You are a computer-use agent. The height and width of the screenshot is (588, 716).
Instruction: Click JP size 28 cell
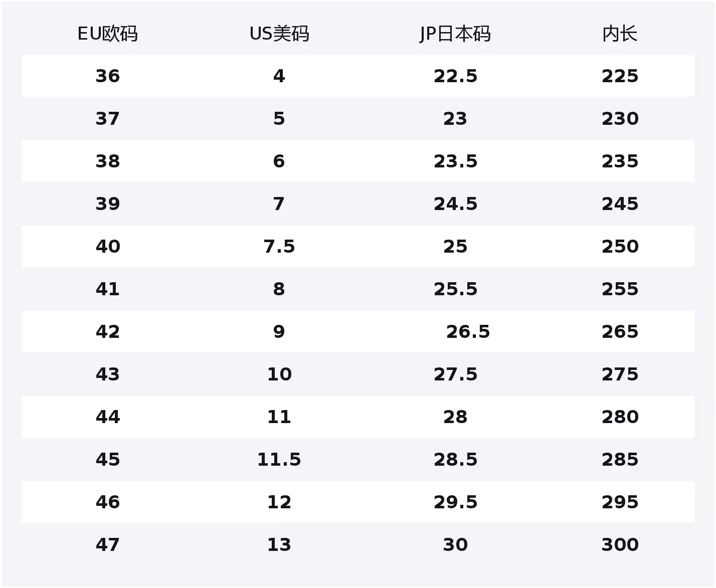point(455,417)
